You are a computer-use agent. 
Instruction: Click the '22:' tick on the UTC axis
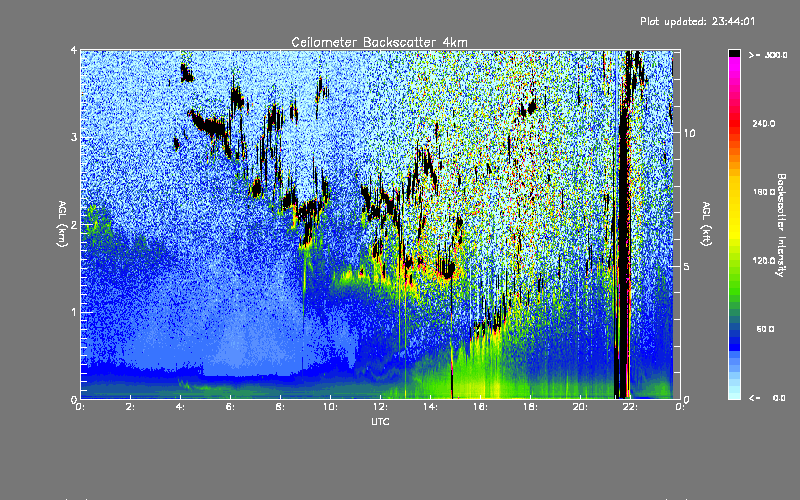point(630,407)
